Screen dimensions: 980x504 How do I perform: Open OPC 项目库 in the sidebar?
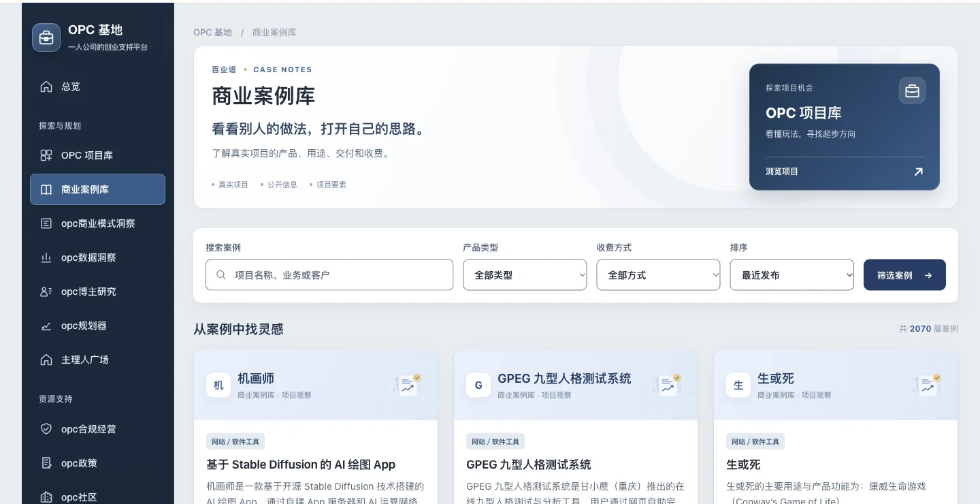click(x=97, y=155)
